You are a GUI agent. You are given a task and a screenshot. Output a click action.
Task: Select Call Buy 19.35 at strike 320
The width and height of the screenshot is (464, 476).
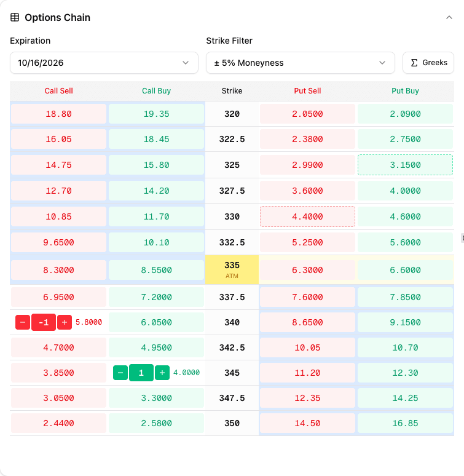pyautogui.click(x=157, y=114)
